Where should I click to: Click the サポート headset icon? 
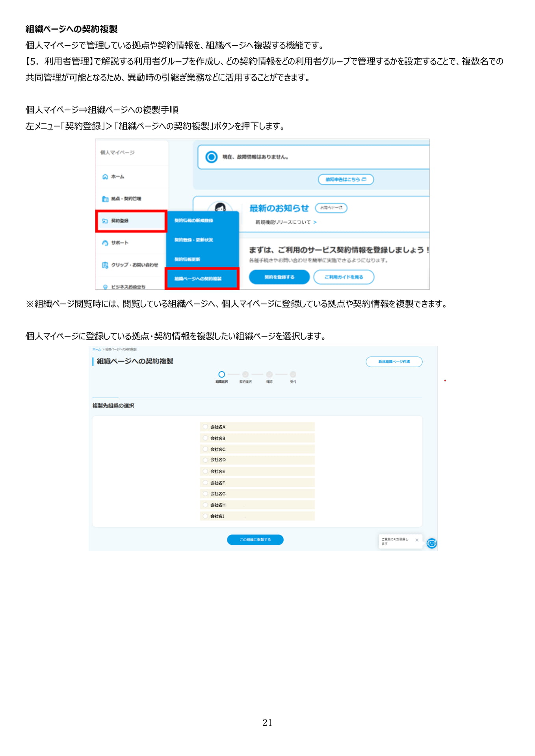coord(105,243)
